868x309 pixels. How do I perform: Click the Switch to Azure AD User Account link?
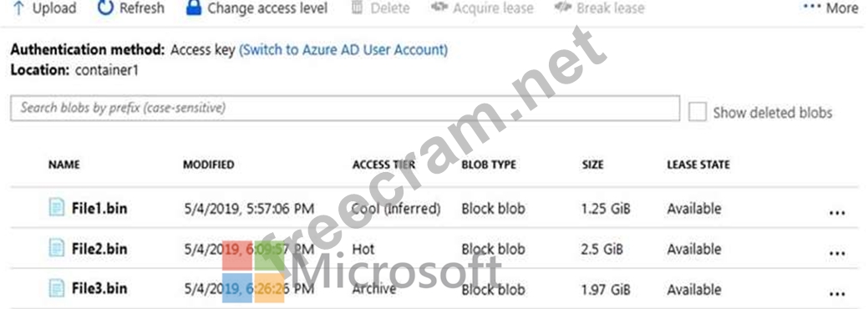tap(343, 50)
